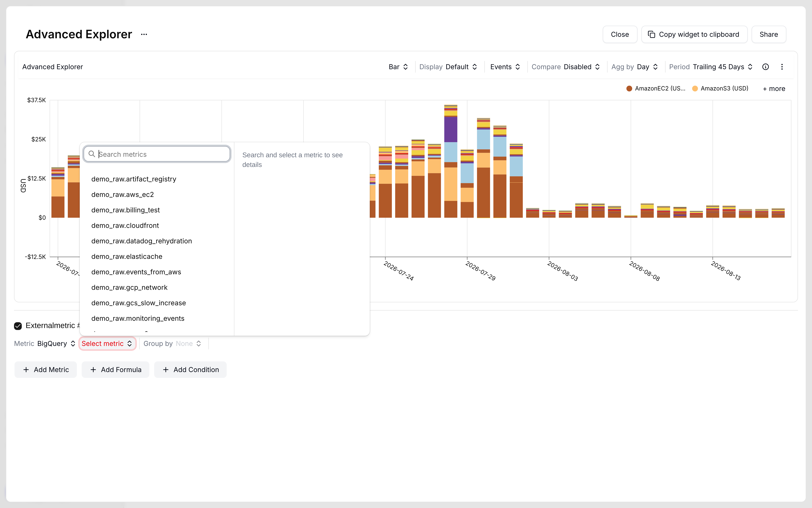The height and width of the screenshot is (508, 812).
Task: Pick demo_raw.gcp_network from the list
Action: point(157,287)
